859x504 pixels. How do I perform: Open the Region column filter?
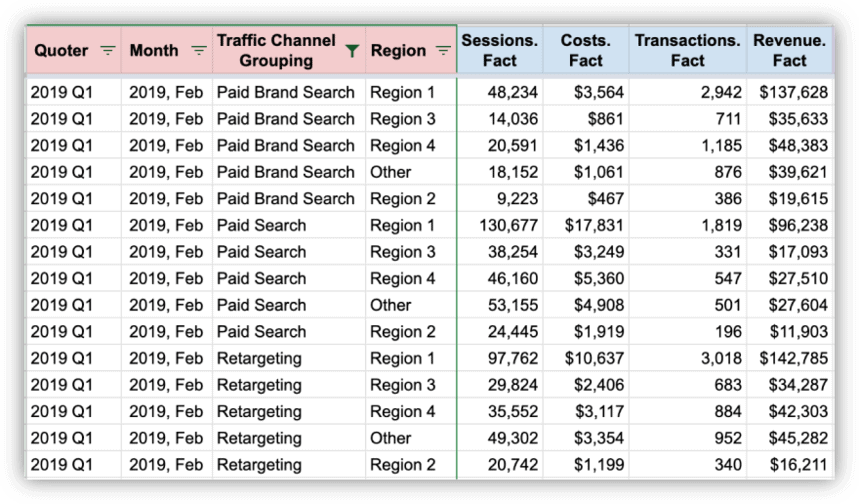(x=443, y=50)
